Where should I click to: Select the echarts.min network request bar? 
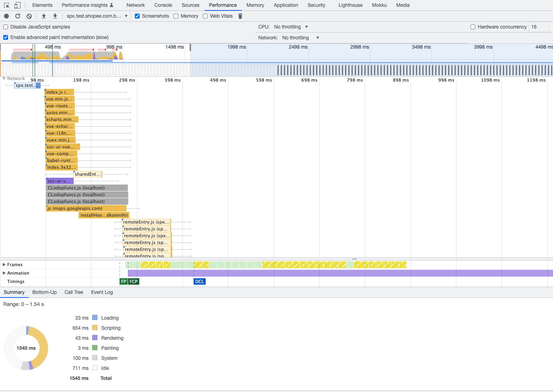tap(62, 119)
